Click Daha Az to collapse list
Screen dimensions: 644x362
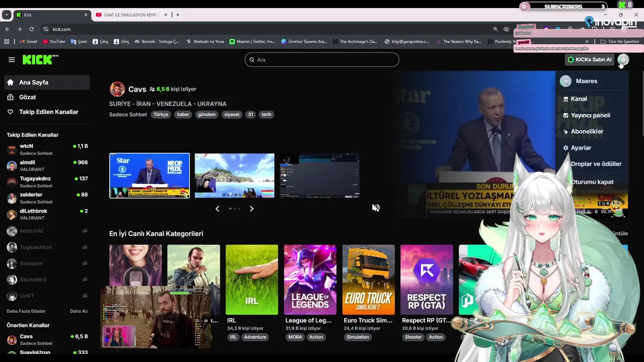[78, 311]
